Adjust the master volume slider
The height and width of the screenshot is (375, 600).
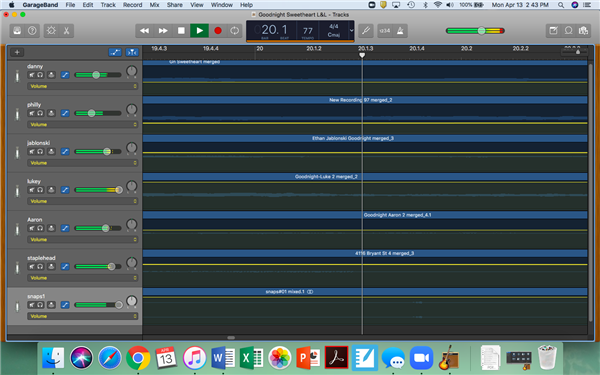475,31
